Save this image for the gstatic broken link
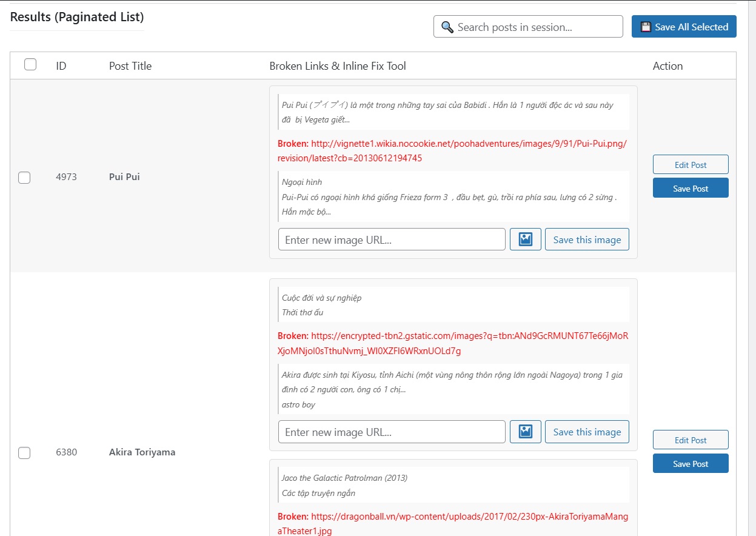Image resolution: width=756 pixels, height=536 pixels. 587,432
